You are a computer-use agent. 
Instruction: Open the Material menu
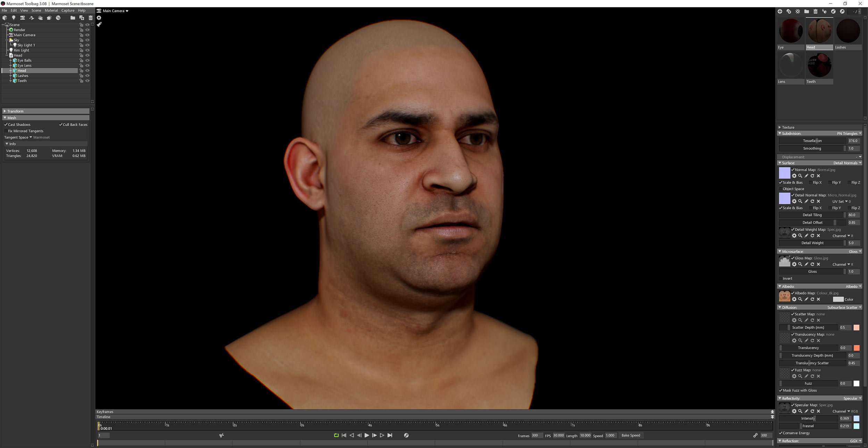(x=51, y=10)
